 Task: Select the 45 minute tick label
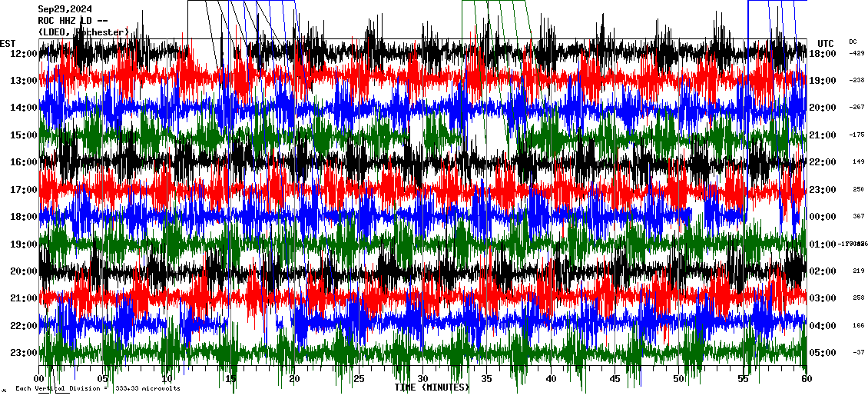pos(615,379)
